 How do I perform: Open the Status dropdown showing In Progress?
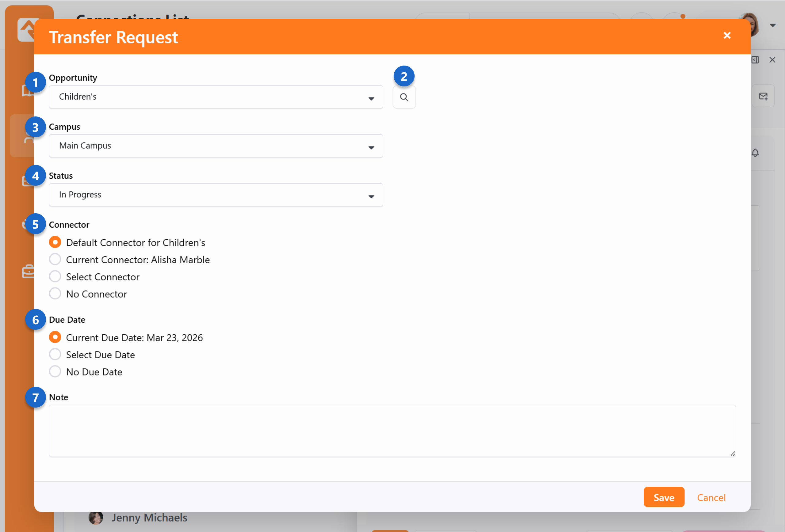click(216, 195)
